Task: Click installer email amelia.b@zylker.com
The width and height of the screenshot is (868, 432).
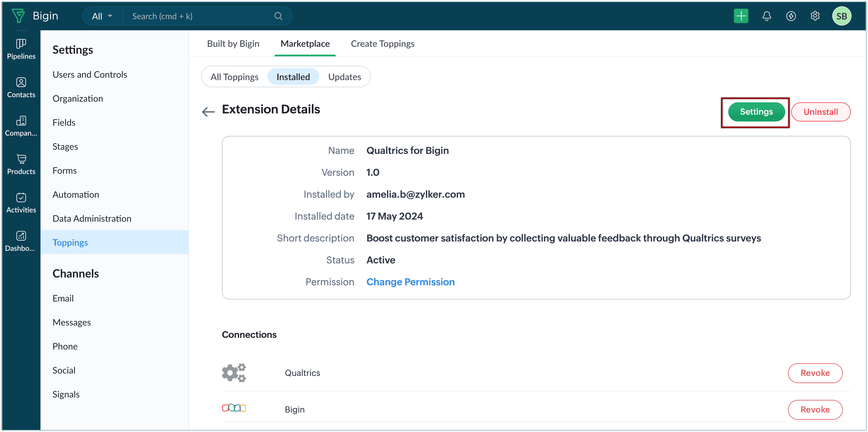Action: coord(415,194)
